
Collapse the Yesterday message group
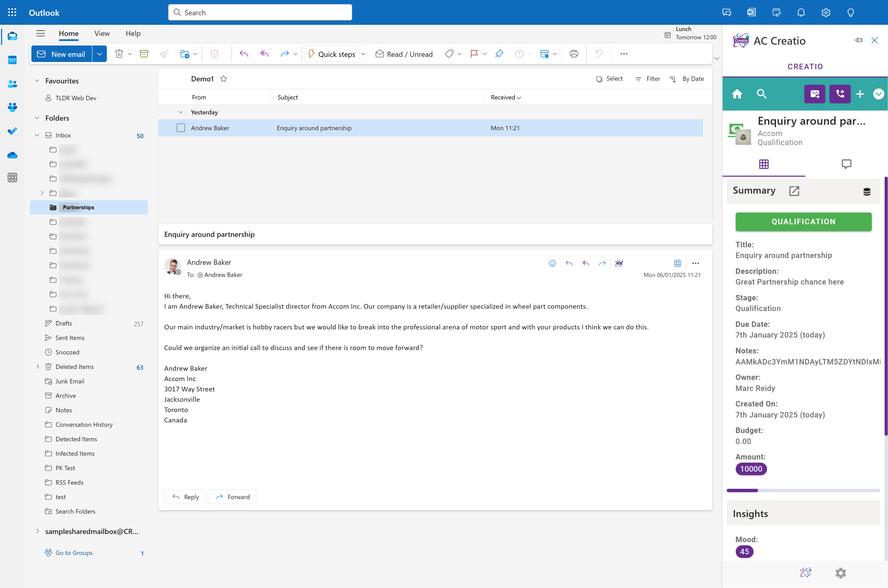pyautogui.click(x=181, y=112)
